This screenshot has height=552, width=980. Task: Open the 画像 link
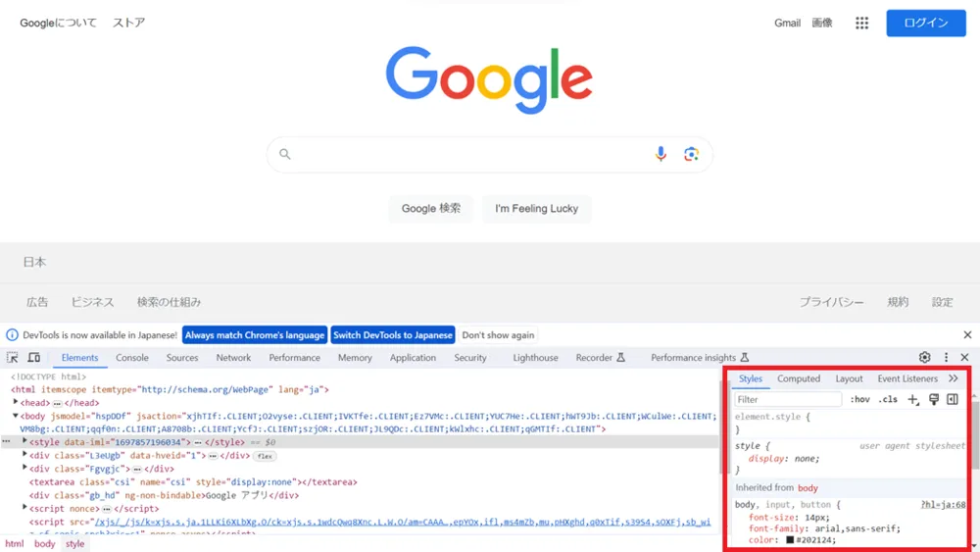click(822, 24)
